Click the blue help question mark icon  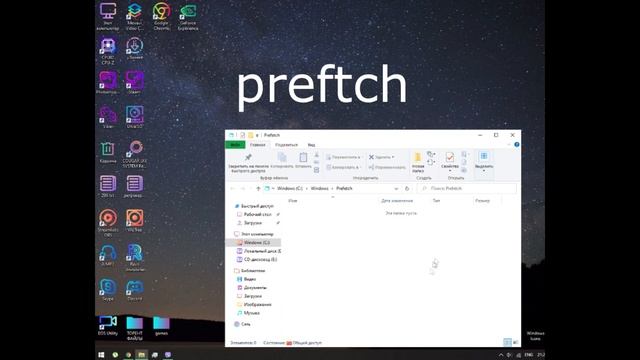(517, 144)
